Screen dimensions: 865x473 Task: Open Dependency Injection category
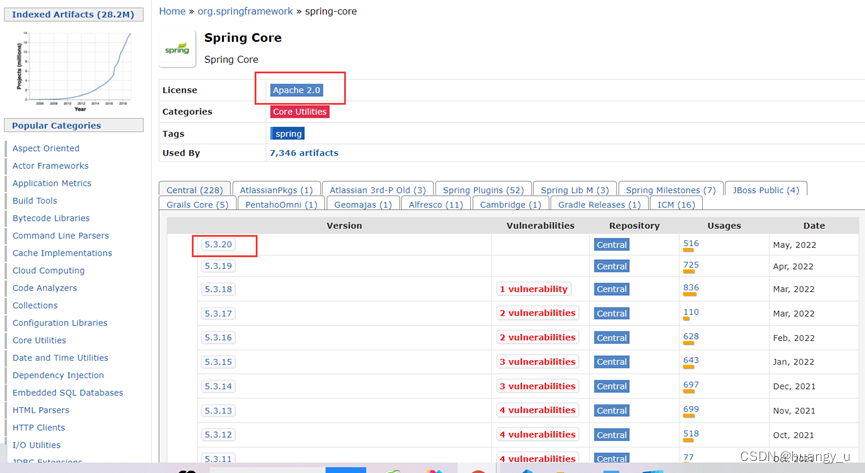pos(58,375)
